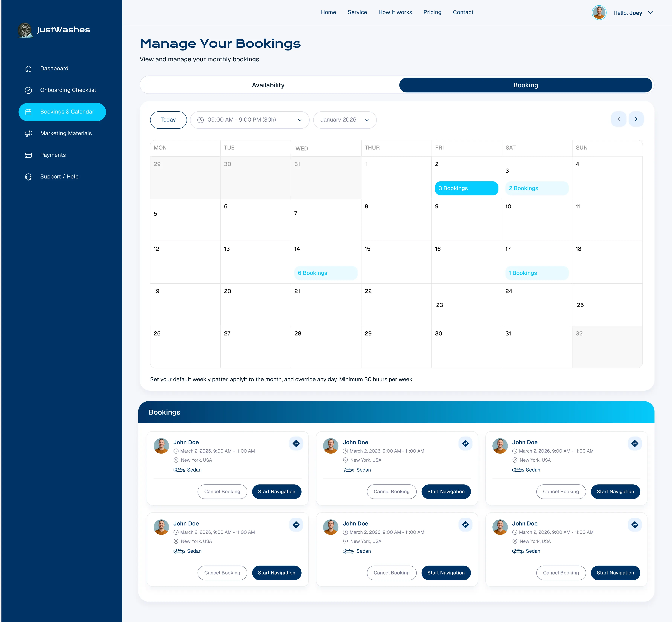This screenshot has width=672, height=622.
Task: Expand the 09:00 AM - 9:00 PM hours dropdown
Action: (x=249, y=120)
